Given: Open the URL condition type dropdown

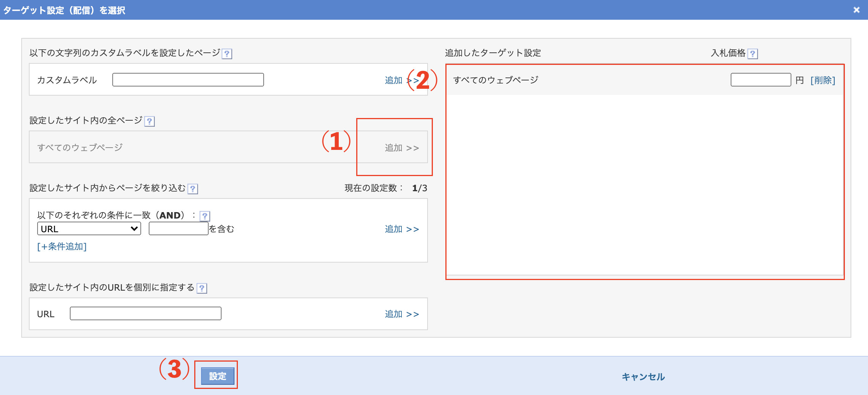Looking at the screenshot, I should pyautogui.click(x=88, y=228).
